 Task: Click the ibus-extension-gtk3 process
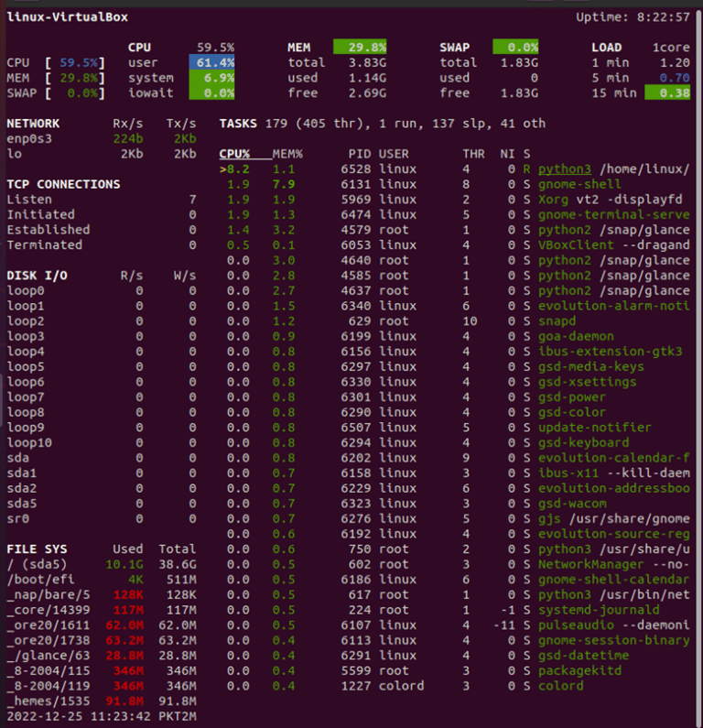(611, 352)
